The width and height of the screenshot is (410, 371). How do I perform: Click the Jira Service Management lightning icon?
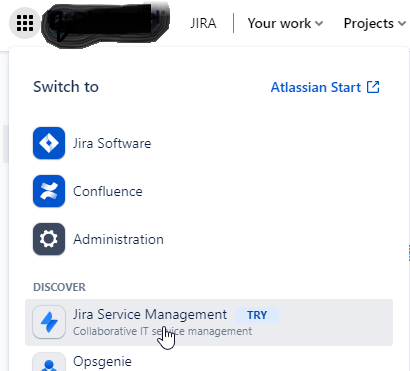[x=49, y=322]
